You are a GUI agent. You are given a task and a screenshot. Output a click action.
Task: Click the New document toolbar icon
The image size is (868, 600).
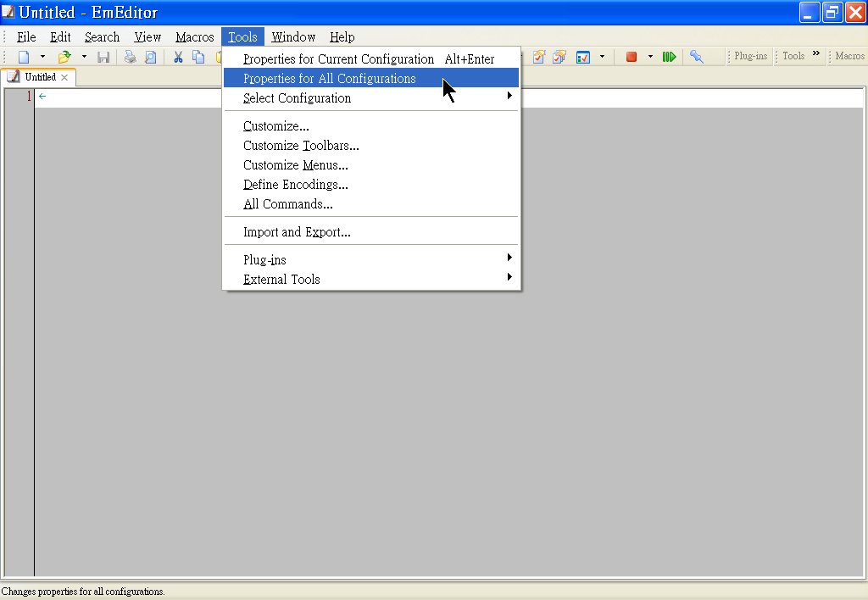point(24,57)
